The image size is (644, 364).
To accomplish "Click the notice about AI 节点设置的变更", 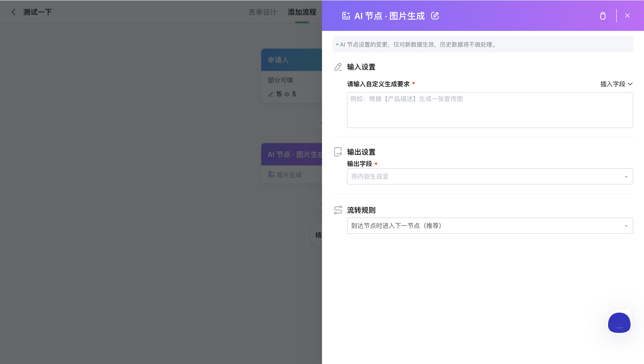I will [483, 44].
